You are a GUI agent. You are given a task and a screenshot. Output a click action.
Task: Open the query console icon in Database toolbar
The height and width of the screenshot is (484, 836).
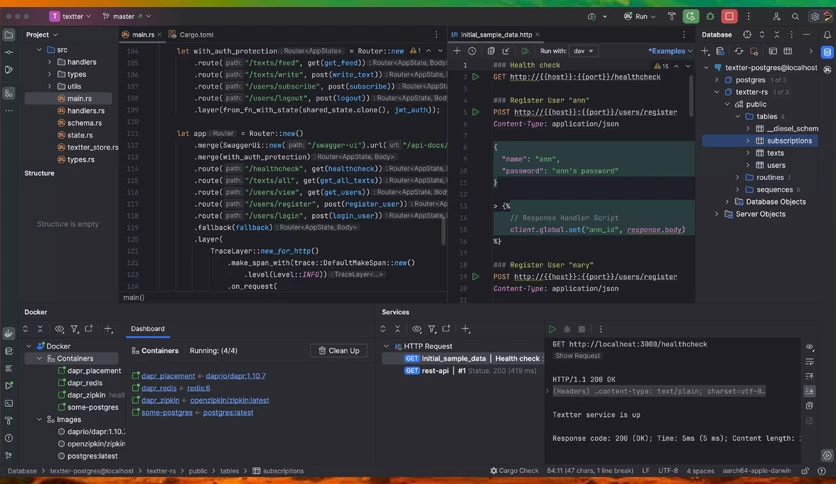(x=773, y=51)
